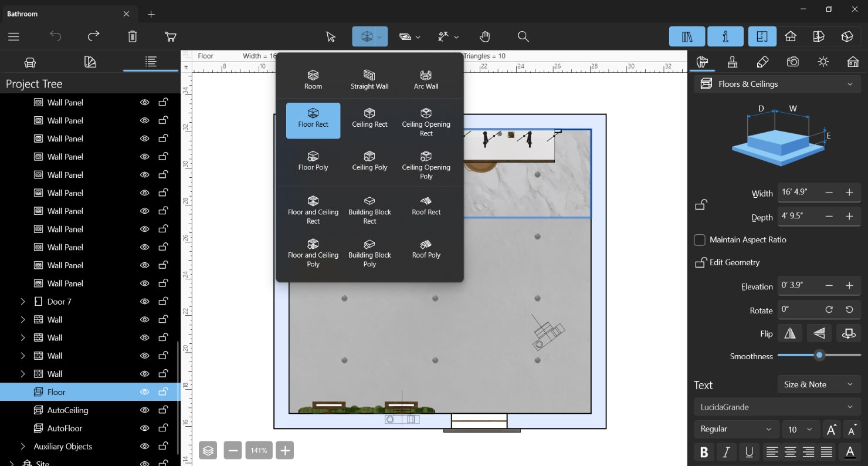Switch to the sunlight properties panel
The width and height of the screenshot is (868, 466).
[x=823, y=62]
